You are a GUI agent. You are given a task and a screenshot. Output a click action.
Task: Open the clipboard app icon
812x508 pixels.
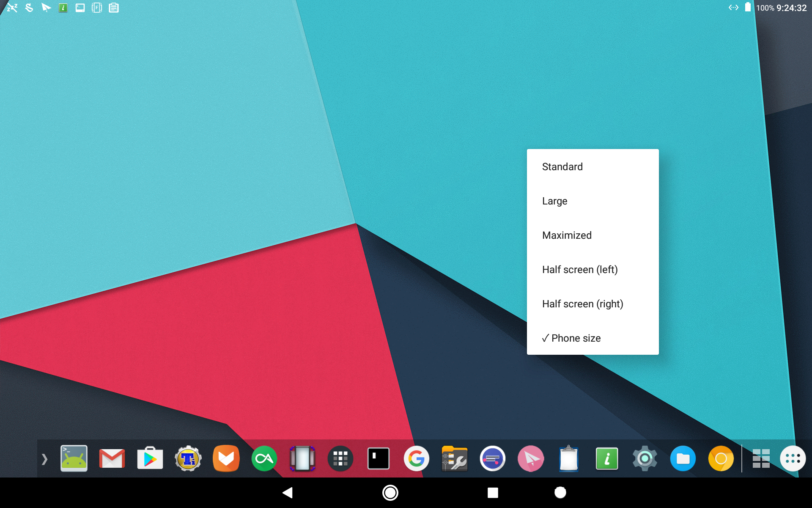(x=568, y=458)
